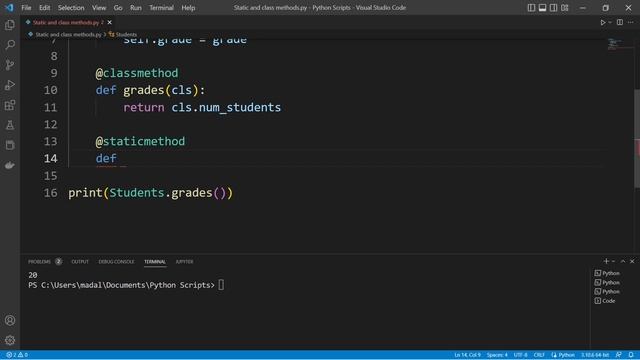
Task: Click the feedback icon in status bar
Action: click(618, 355)
